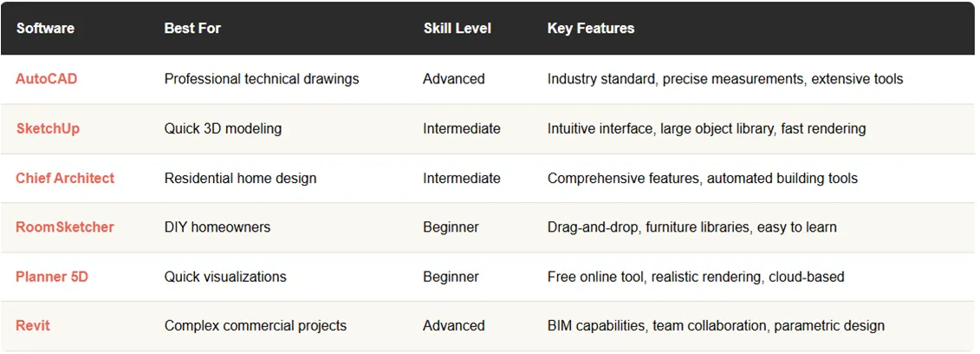Click the Professional technical drawings cell

(x=262, y=79)
